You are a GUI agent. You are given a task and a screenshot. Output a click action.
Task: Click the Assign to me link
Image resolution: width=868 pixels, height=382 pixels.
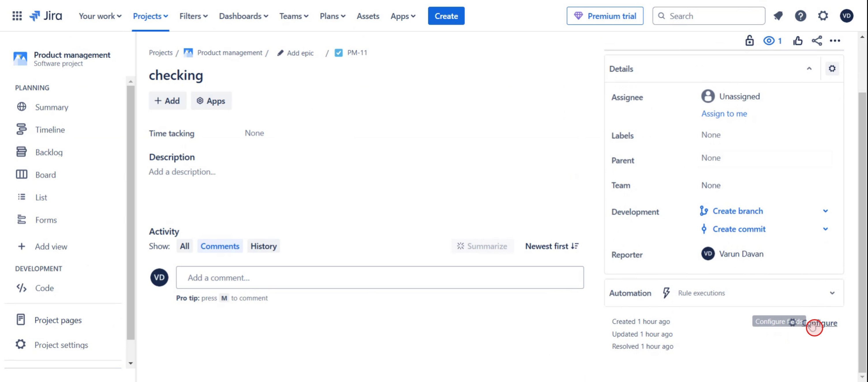(724, 114)
